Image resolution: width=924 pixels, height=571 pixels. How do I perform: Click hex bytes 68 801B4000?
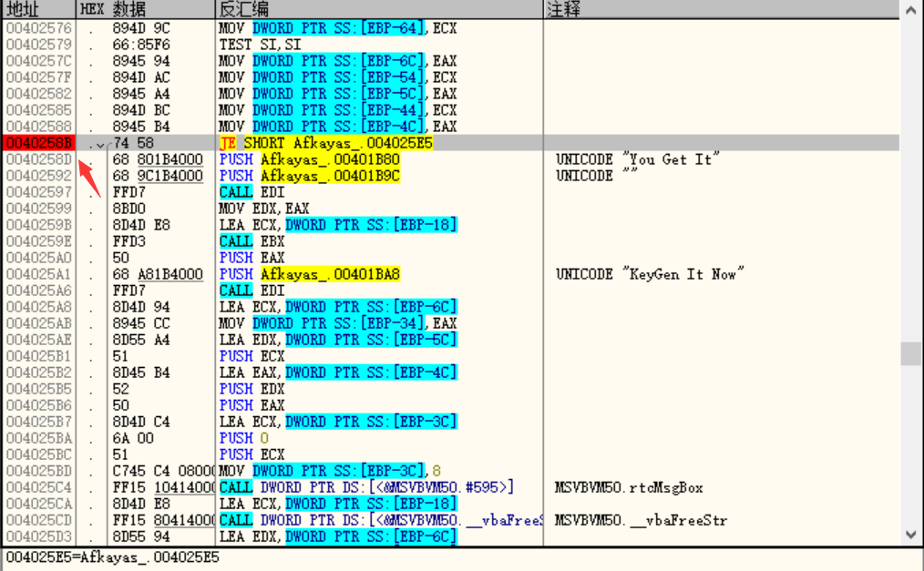point(158,159)
